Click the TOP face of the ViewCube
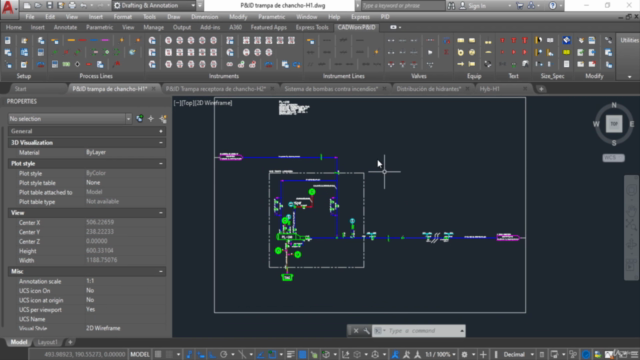640x360 pixels. point(614,124)
